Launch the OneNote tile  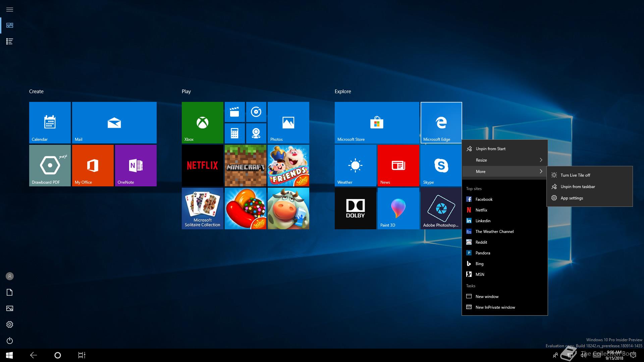click(x=136, y=166)
